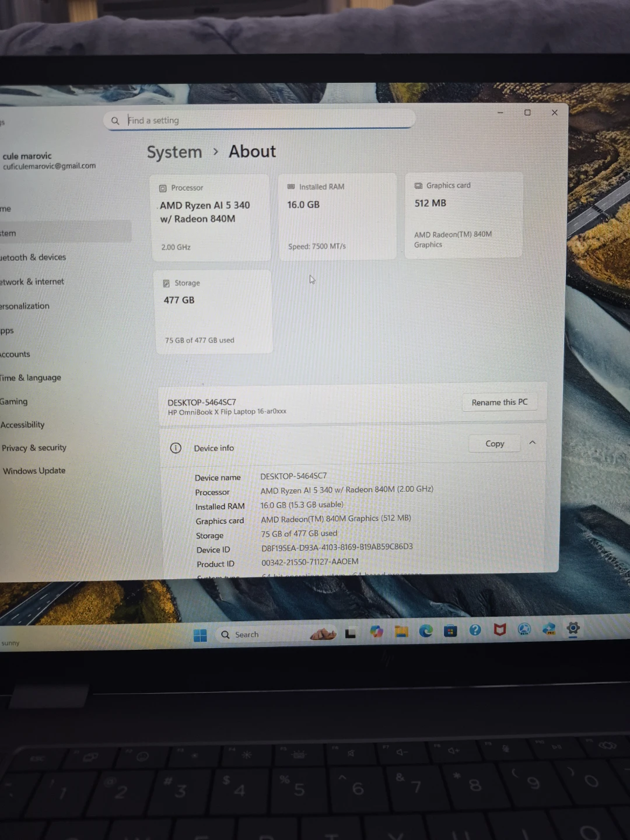The width and height of the screenshot is (630, 840).
Task: Open the cule marovic account profile
Action: coord(49,161)
